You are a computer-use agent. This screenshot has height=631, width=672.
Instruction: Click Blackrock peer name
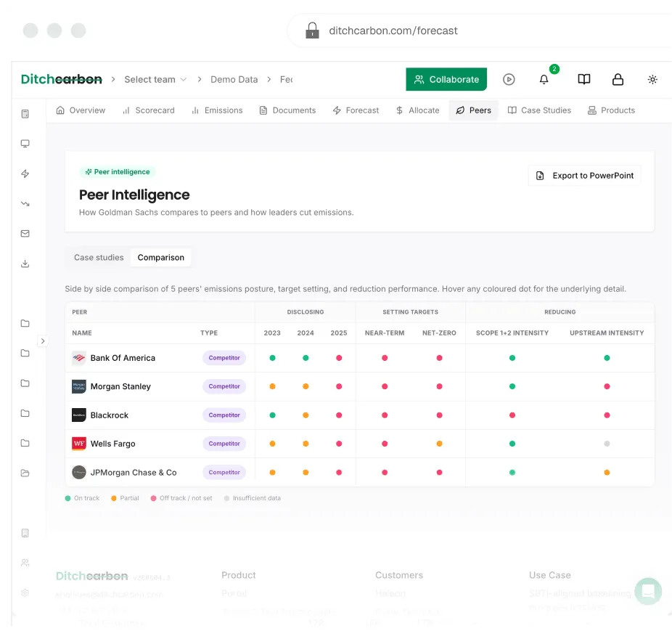(x=110, y=415)
